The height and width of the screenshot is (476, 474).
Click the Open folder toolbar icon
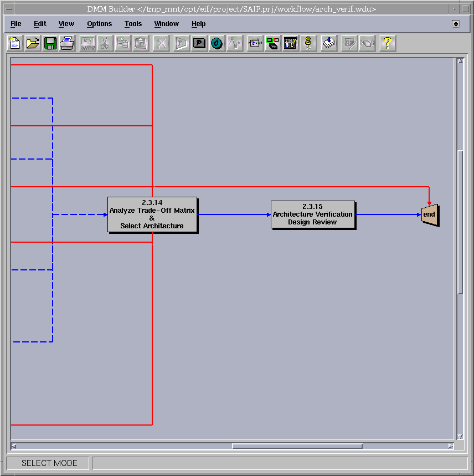33,43
